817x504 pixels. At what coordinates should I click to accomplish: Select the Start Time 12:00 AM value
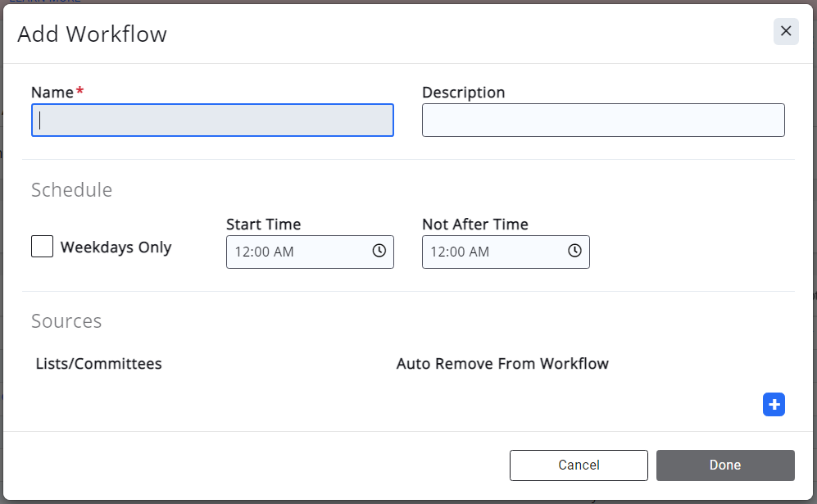(x=265, y=252)
